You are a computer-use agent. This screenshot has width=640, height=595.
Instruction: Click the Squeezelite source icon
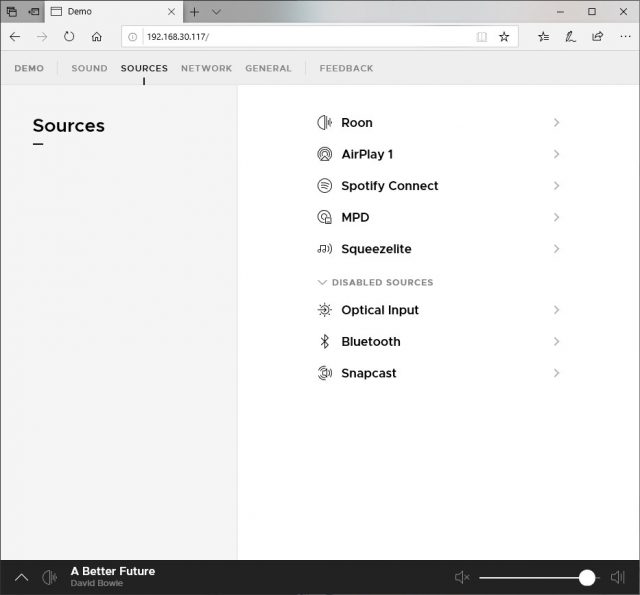[x=324, y=249]
